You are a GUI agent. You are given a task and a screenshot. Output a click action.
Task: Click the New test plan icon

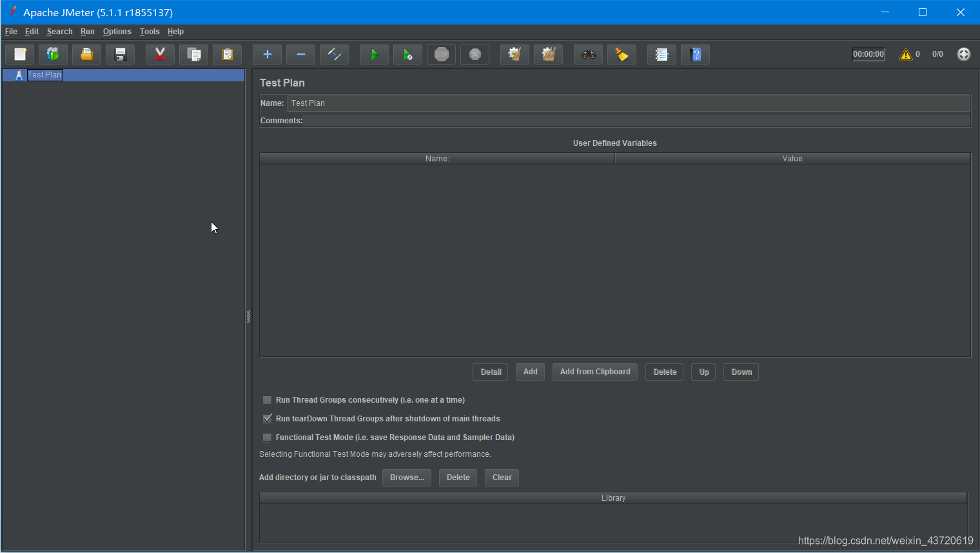(x=19, y=54)
